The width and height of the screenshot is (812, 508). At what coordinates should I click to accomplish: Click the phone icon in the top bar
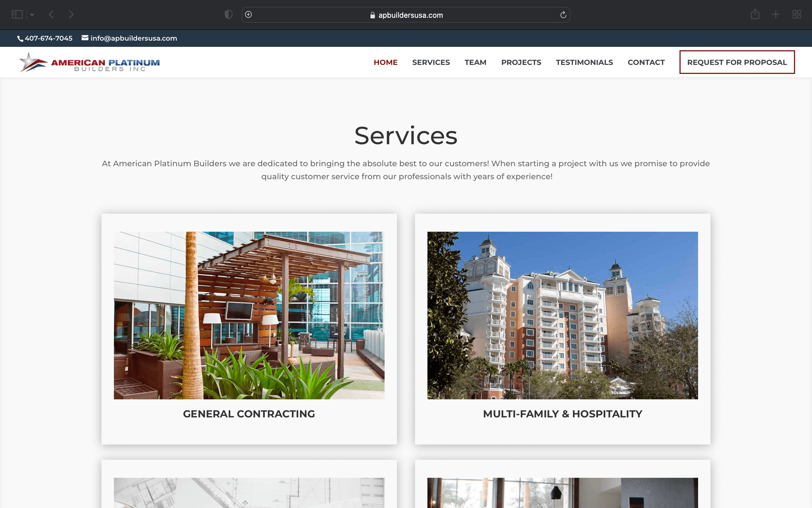[x=20, y=39]
